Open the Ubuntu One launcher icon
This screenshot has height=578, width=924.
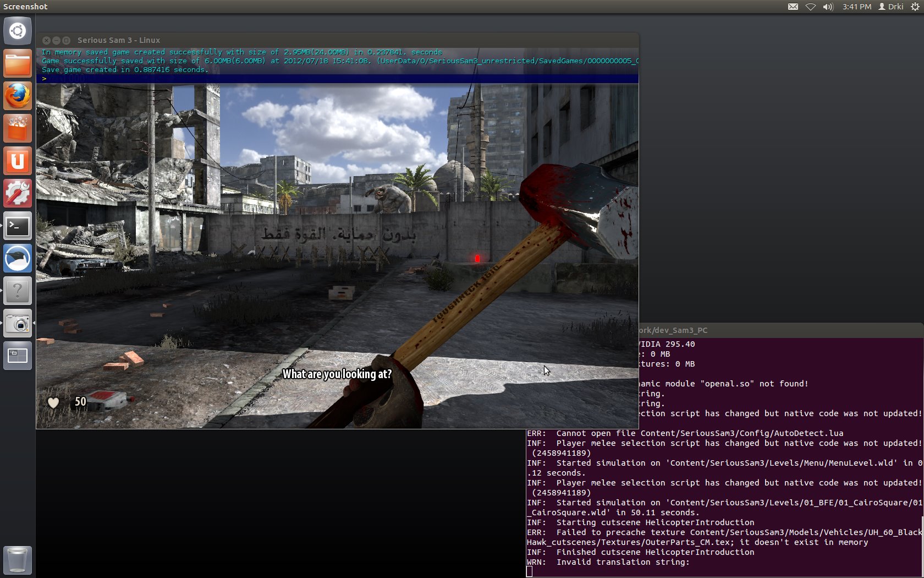[x=18, y=161]
